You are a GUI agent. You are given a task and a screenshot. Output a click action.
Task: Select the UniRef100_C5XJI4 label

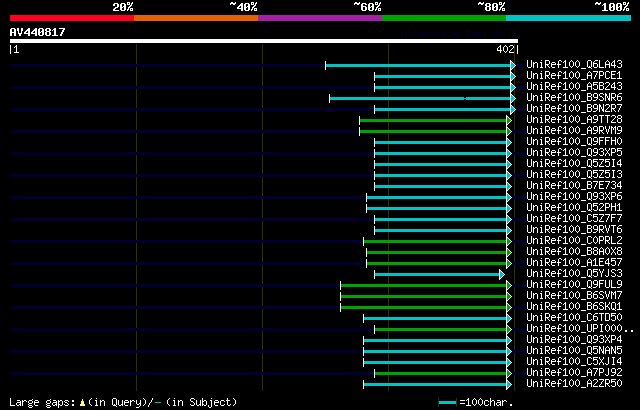[x=574, y=362]
